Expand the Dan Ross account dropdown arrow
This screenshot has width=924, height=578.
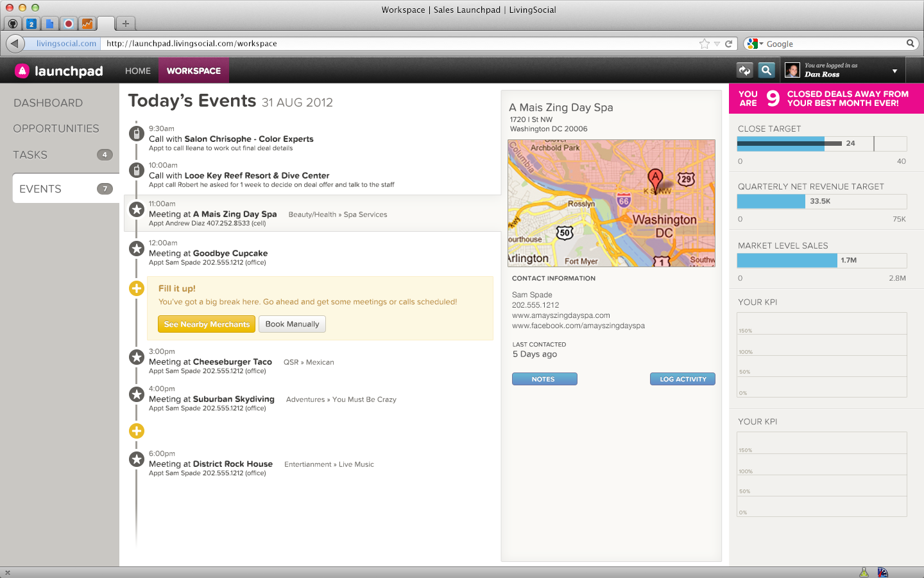click(894, 71)
